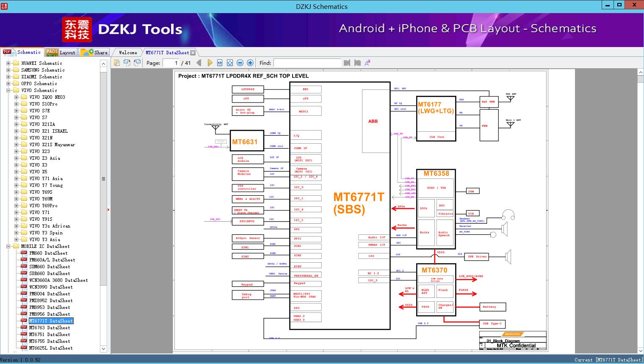
Task: Click the PDF icon for MT6763 DataSheet
Action: (x=24, y=328)
